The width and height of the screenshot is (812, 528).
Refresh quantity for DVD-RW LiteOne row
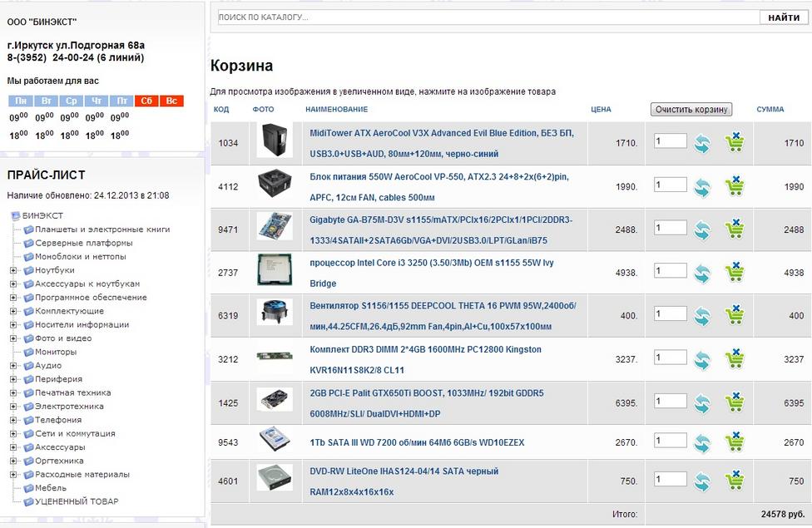pyautogui.click(x=702, y=482)
